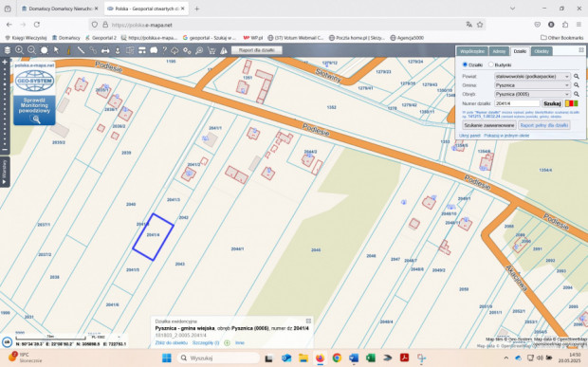Viewport: 588px width, 367px height.
Task: Click the help question mark icon
Action: pos(165,50)
